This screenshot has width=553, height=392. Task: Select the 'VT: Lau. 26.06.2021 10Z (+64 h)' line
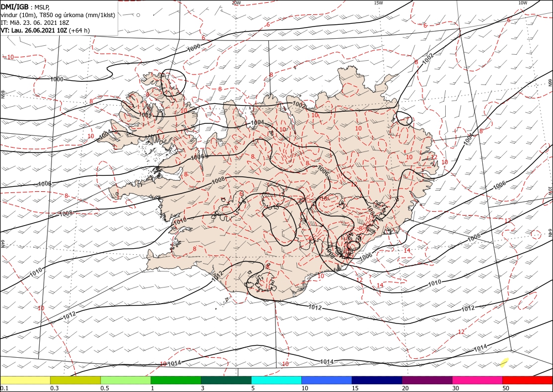coord(45,30)
